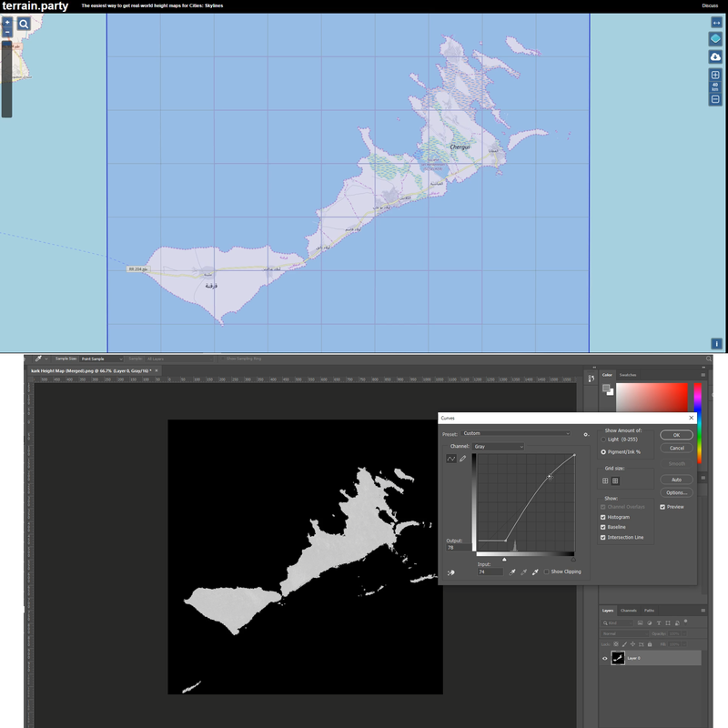Click the map layers diamond icon
The height and width of the screenshot is (728, 728).
coord(715,39)
